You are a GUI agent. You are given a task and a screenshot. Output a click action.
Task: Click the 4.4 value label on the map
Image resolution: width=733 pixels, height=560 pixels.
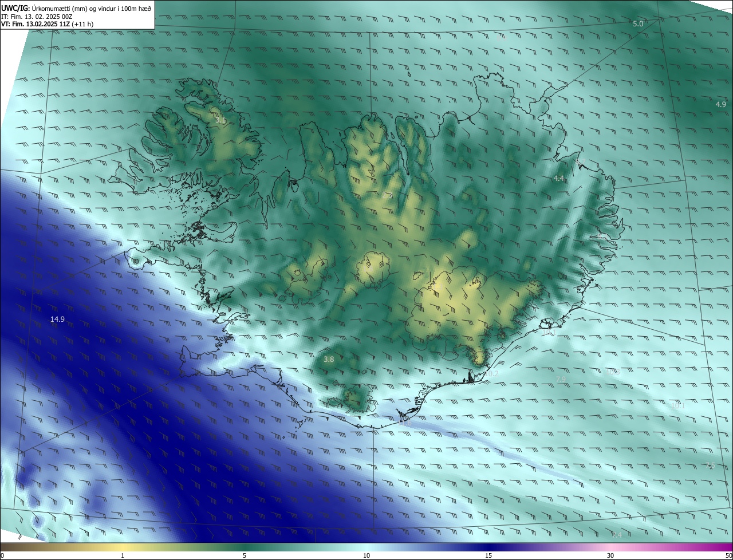coord(558,179)
